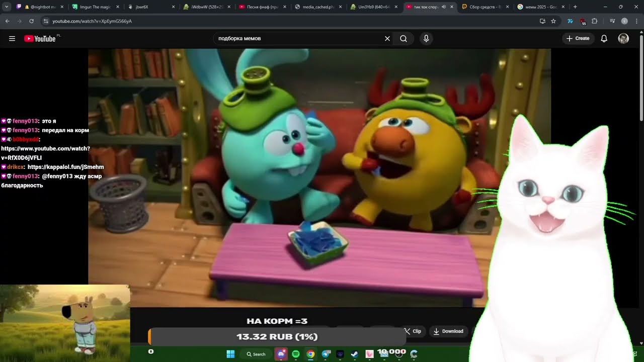Go to the YouTube home logo
The width and height of the screenshot is (644, 362).
click(x=40, y=39)
